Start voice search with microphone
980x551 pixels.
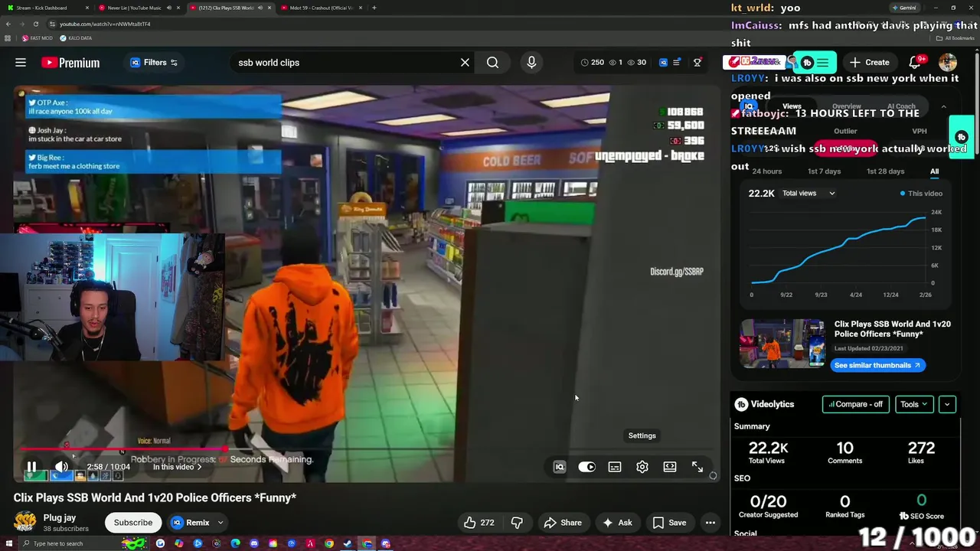point(531,63)
